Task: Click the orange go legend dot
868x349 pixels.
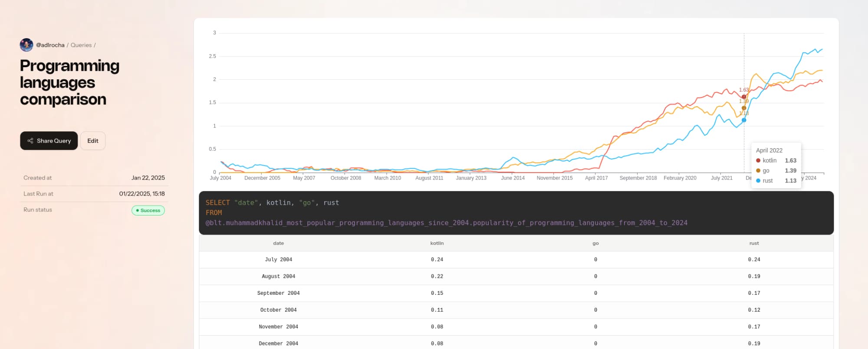Action: click(x=758, y=171)
